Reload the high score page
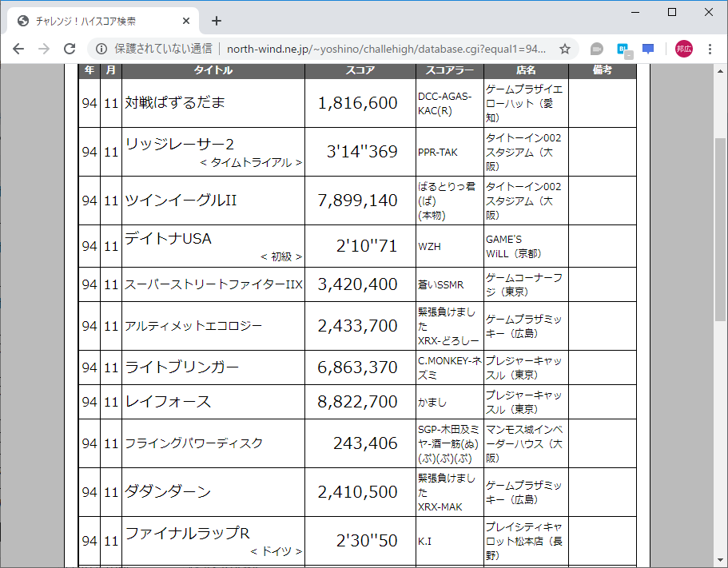 (69, 49)
